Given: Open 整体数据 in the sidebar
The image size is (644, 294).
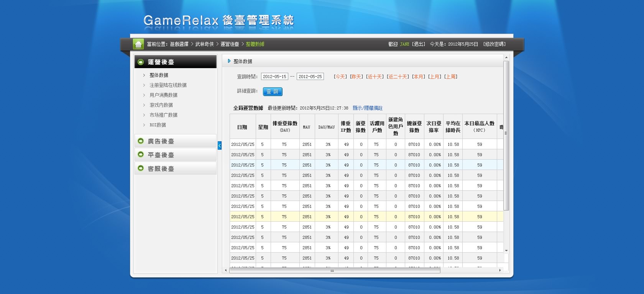Looking at the screenshot, I should pyautogui.click(x=159, y=75).
